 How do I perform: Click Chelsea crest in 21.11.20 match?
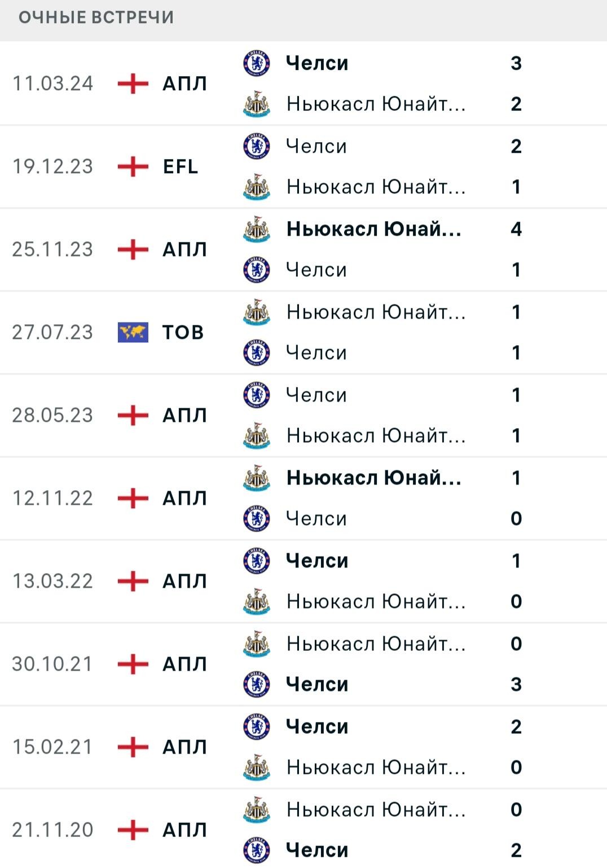[x=257, y=851]
